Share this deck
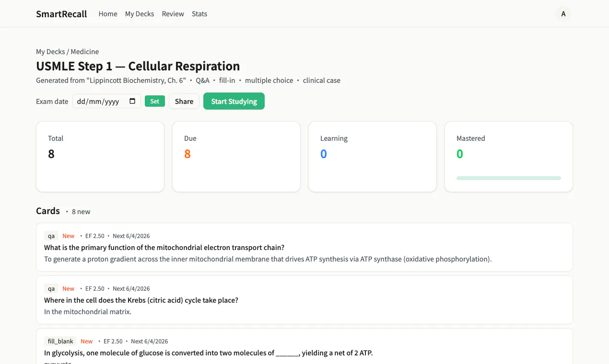The height and width of the screenshot is (364, 609). coord(184,101)
